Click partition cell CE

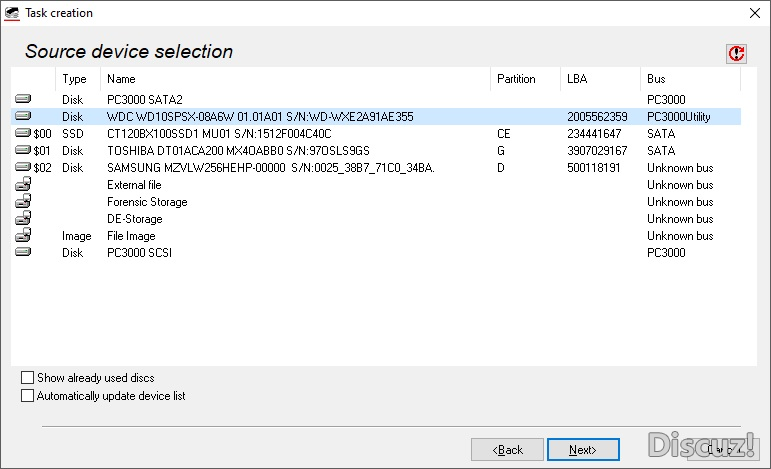[504, 134]
